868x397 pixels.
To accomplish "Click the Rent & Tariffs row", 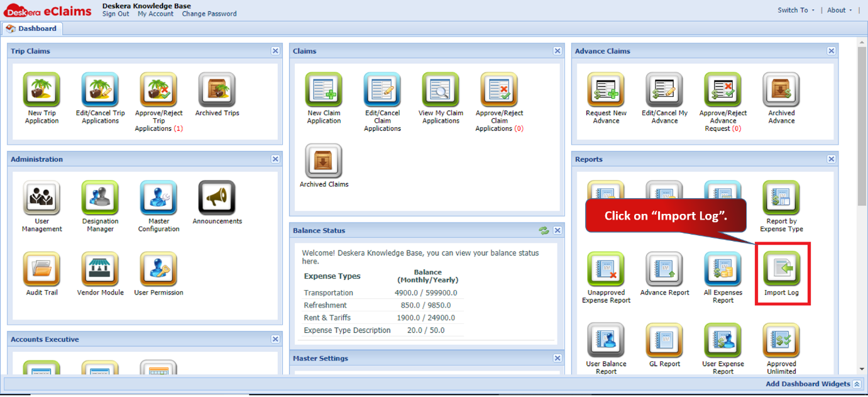I will click(x=383, y=318).
